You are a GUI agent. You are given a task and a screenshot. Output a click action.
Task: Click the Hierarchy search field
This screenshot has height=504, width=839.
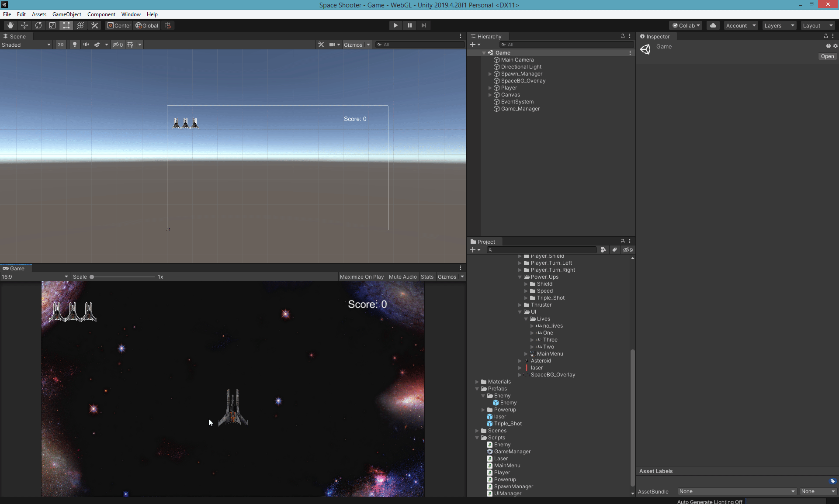pyautogui.click(x=568, y=45)
